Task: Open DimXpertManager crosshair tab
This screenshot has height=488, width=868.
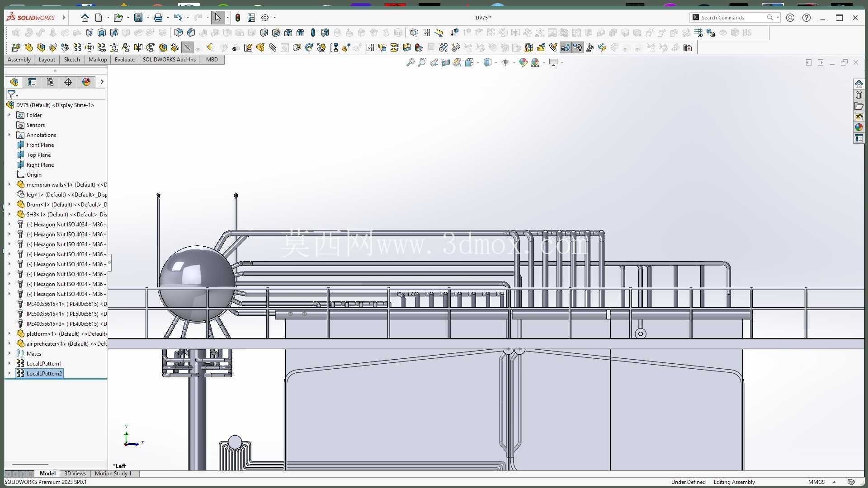Action: click(x=68, y=82)
